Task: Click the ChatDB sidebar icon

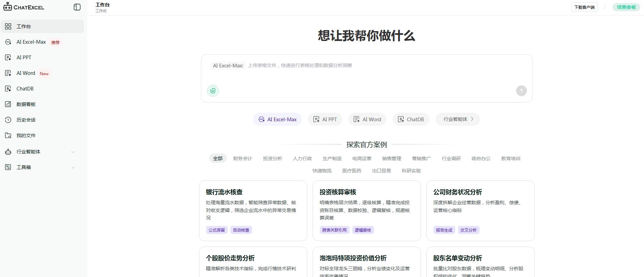Action: [x=8, y=89]
